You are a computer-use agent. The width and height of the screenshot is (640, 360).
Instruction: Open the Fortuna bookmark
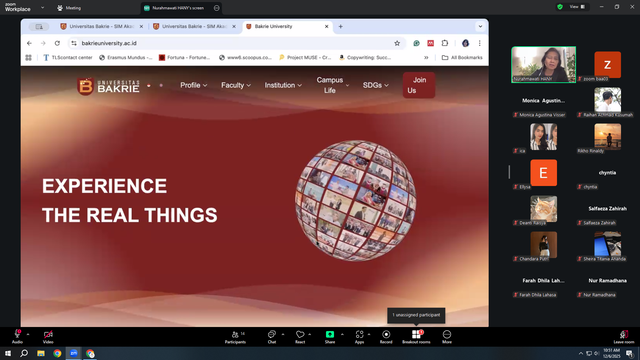[184, 58]
